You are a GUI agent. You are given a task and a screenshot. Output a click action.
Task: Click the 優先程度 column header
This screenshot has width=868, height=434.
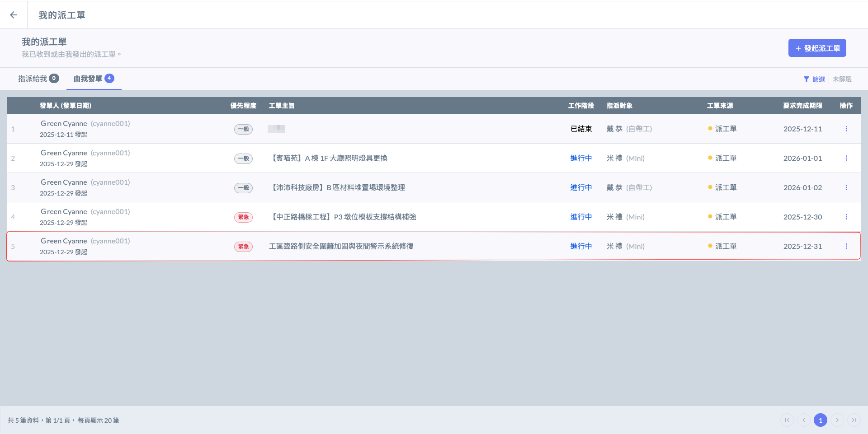243,106
